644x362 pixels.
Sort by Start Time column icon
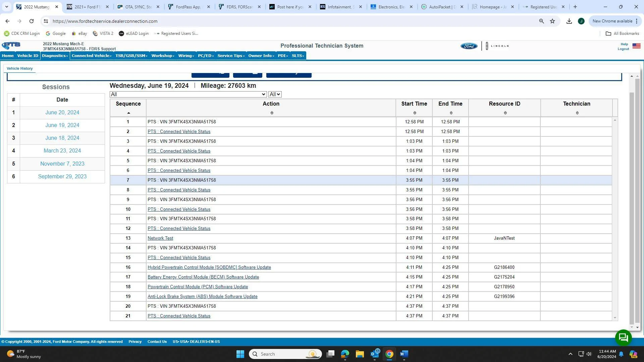point(415,113)
